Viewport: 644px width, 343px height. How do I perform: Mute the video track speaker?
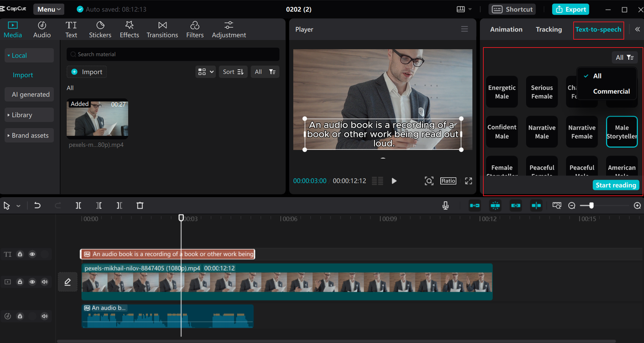(45, 282)
